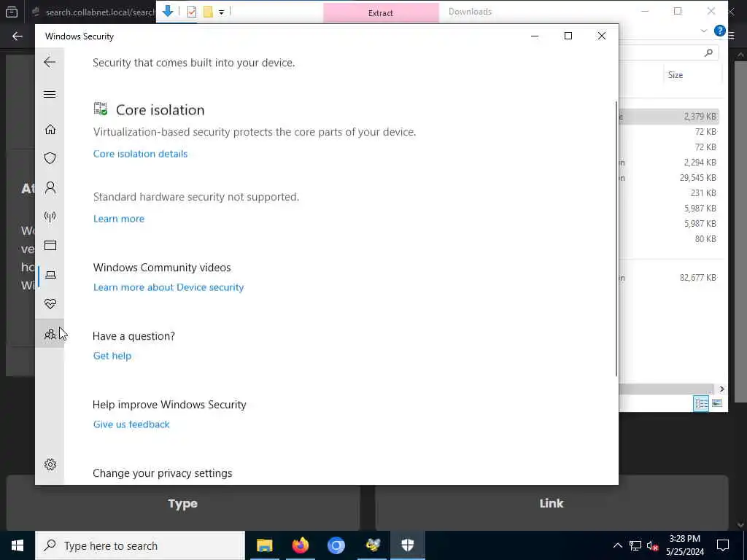Open the notification center

[x=723, y=545]
